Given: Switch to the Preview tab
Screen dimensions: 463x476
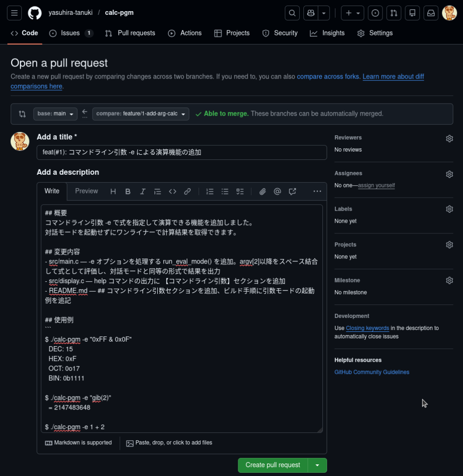Looking at the screenshot, I should tap(87, 191).
